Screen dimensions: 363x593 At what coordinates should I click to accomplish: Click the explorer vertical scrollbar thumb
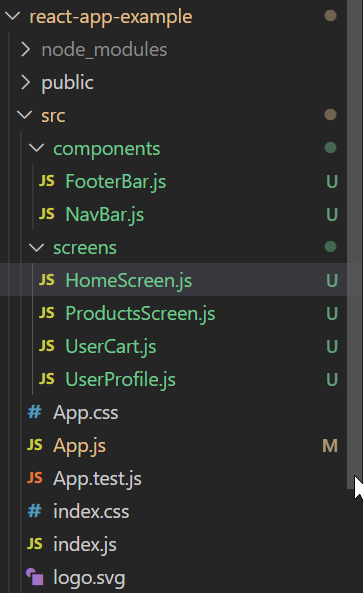click(355, 244)
